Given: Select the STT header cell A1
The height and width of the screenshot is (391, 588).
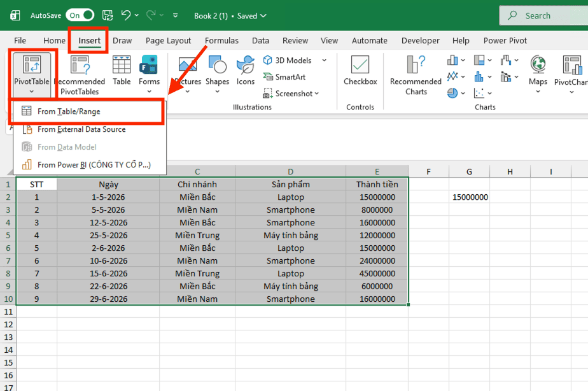Looking at the screenshot, I should (36, 184).
